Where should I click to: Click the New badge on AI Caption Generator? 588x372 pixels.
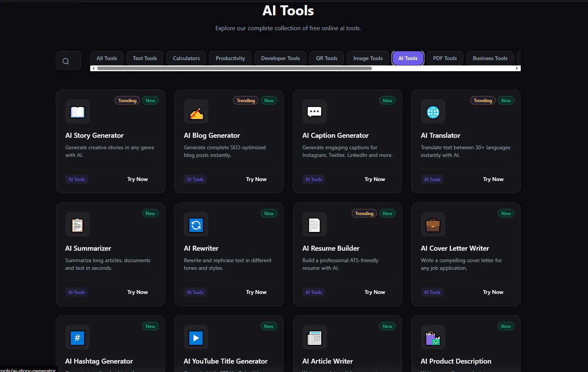[388, 101]
